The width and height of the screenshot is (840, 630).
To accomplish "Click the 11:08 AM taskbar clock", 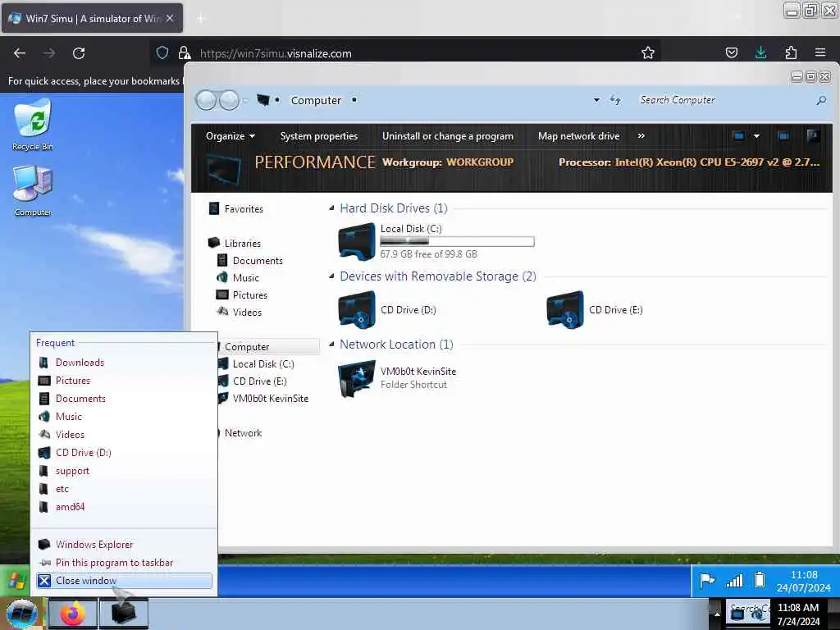I will [798, 614].
